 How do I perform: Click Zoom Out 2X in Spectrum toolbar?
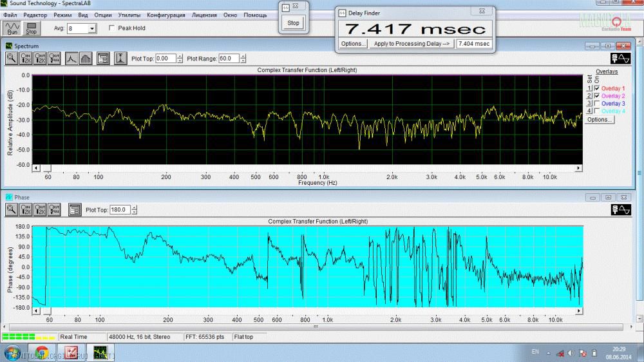pyautogui.click(x=40, y=59)
